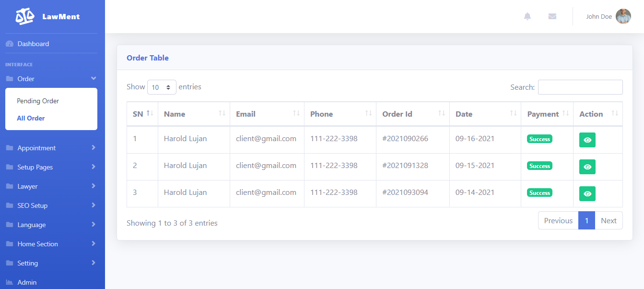644x289 pixels.
Task: Select All Order submenu item
Action: point(31,118)
